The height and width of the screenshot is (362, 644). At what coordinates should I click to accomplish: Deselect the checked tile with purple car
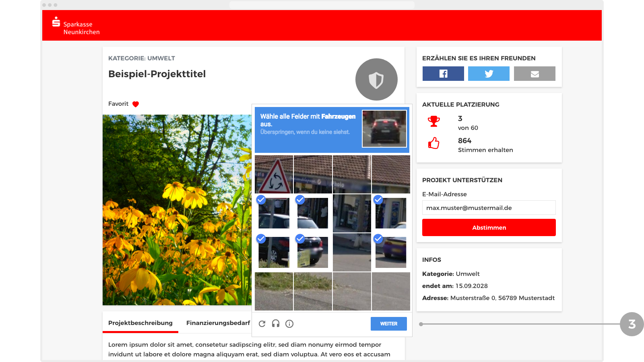[x=391, y=252]
